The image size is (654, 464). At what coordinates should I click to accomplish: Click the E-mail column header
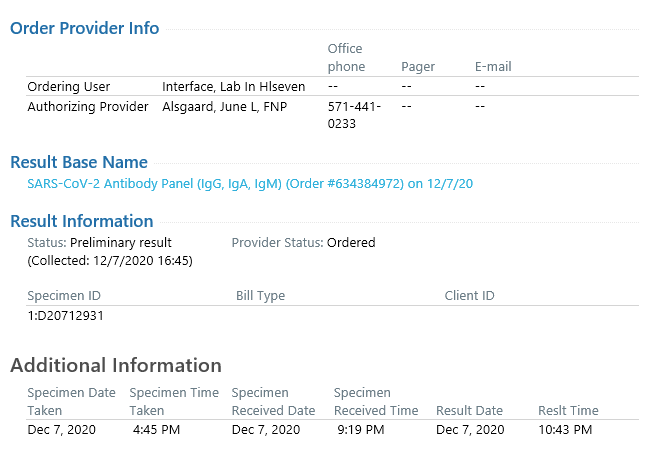(493, 67)
